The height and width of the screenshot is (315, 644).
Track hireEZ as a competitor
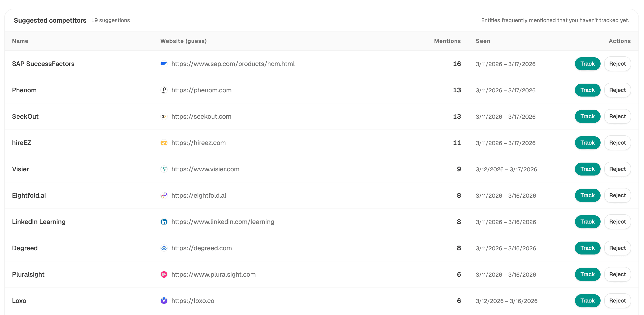click(x=587, y=143)
